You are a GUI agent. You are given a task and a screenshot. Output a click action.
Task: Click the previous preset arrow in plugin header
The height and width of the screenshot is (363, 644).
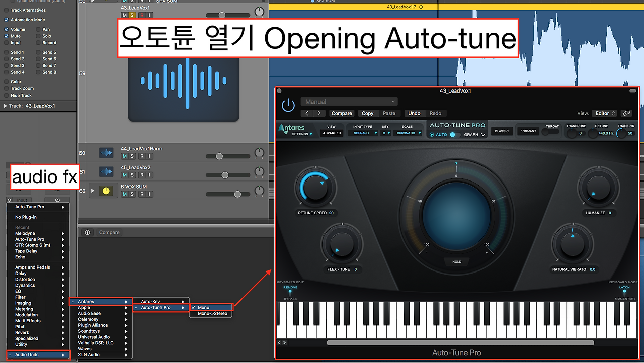coord(307,113)
